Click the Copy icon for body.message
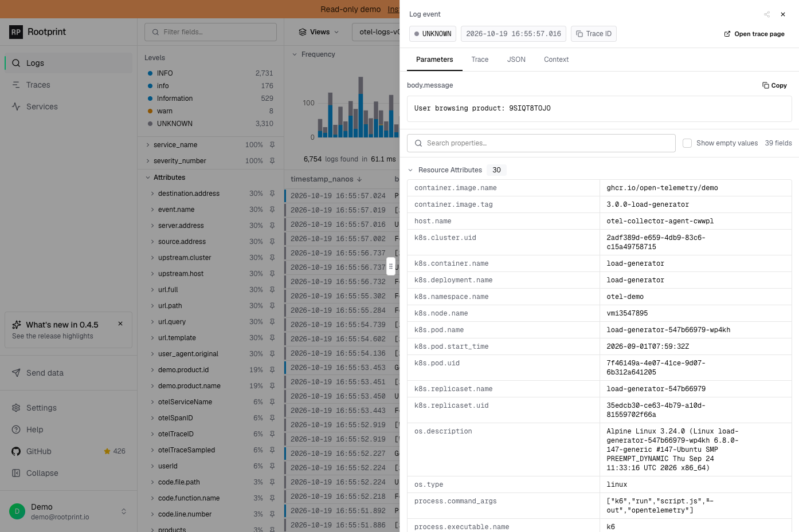This screenshot has width=799, height=532. (x=766, y=85)
